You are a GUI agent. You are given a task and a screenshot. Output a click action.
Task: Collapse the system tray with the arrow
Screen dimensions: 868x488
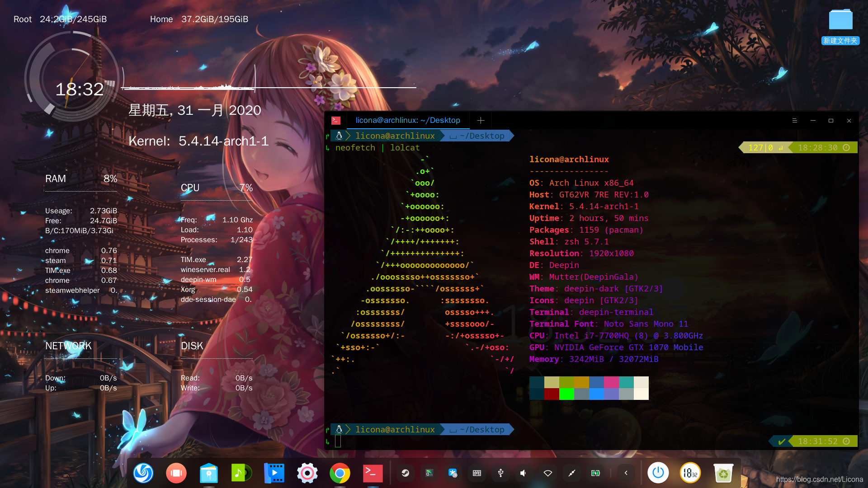pos(626,473)
